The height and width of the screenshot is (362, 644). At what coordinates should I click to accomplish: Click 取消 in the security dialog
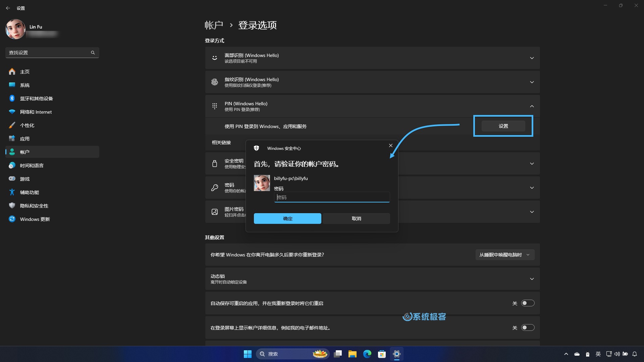(x=356, y=219)
